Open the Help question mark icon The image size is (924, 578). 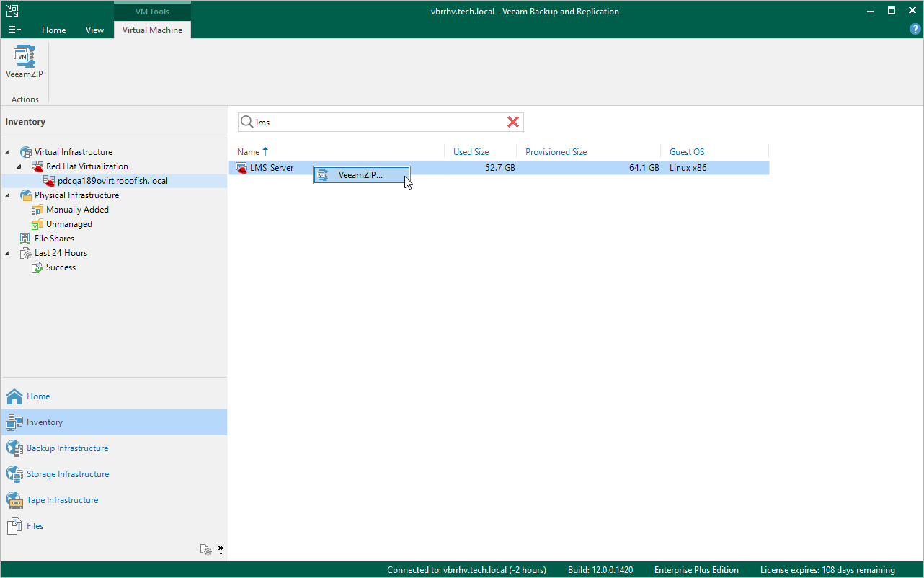pyautogui.click(x=915, y=30)
